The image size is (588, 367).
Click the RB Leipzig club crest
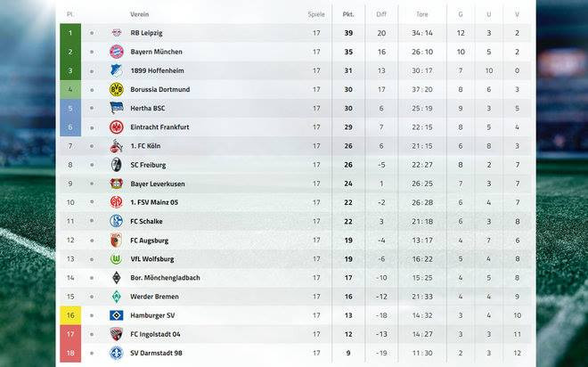click(116, 33)
